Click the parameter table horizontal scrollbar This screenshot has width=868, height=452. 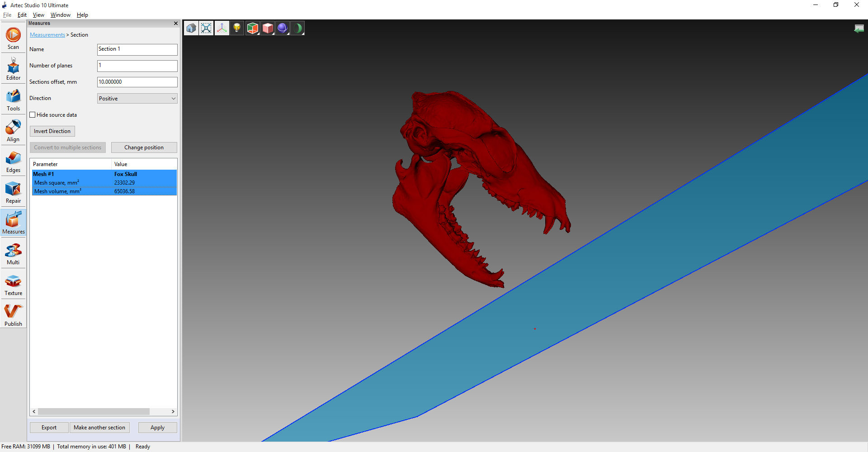94,412
